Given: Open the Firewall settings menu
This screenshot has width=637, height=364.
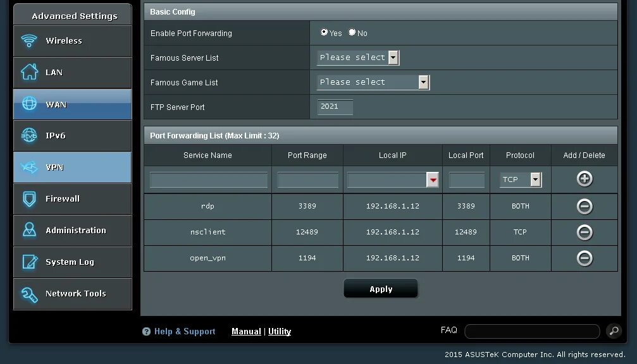Looking at the screenshot, I should point(72,199).
